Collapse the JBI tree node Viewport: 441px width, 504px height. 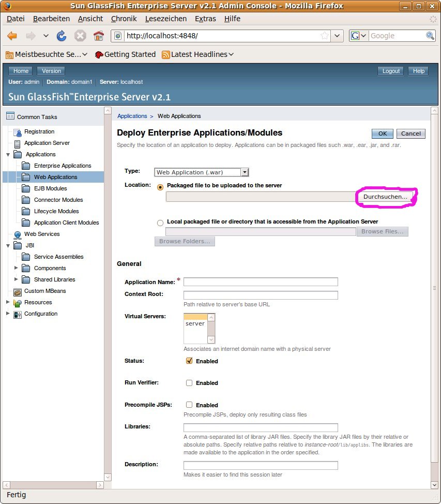[8, 245]
